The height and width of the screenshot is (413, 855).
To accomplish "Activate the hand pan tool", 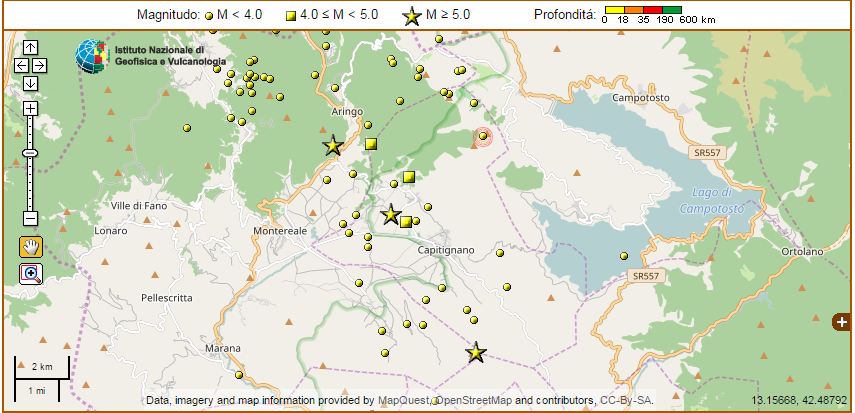I will pos(30,247).
